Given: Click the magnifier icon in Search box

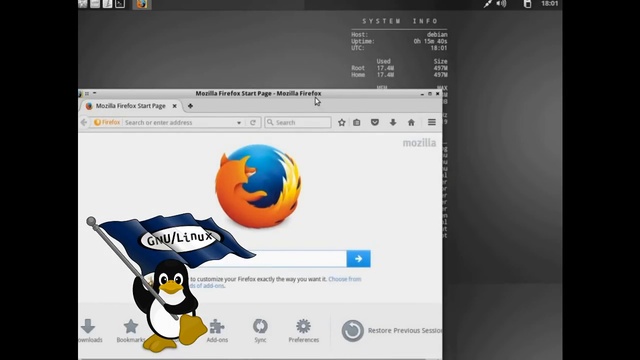Looking at the screenshot, I should coord(270,122).
